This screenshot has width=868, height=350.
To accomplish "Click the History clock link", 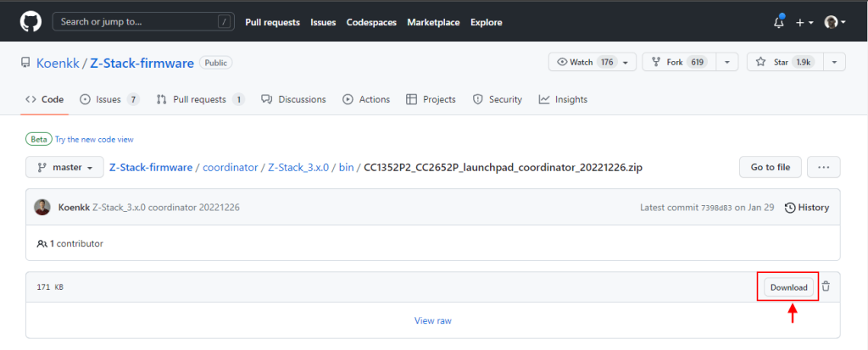I will click(807, 208).
